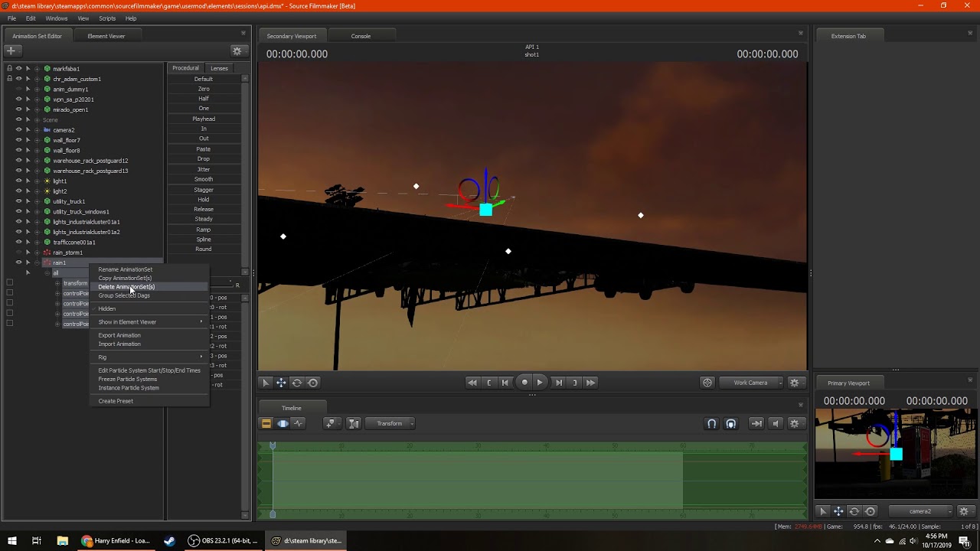Screen dimensions: 980x551
Task: Switch to Clip Editor mode in timeline
Action: (x=266, y=423)
